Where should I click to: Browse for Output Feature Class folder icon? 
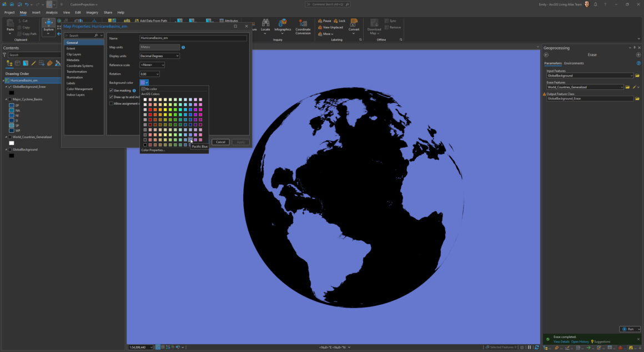click(637, 99)
